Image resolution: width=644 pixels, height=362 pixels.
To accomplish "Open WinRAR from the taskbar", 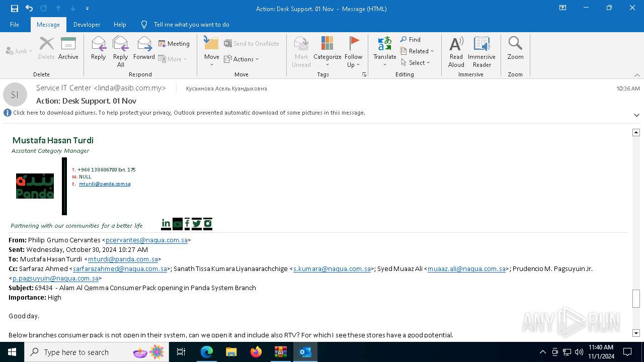I will pyautogui.click(x=280, y=352).
